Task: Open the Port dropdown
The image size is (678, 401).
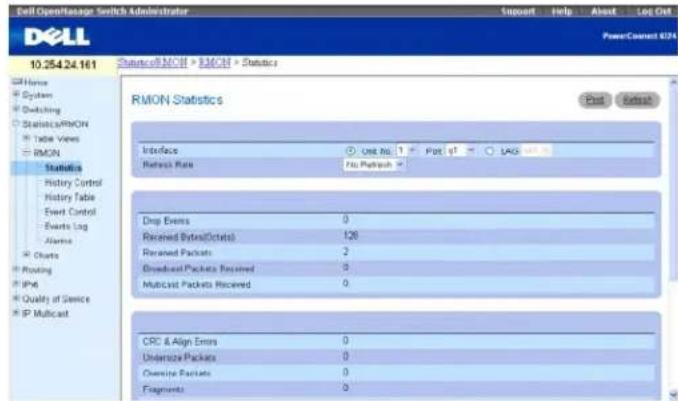Action: click(x=461, y=151)
